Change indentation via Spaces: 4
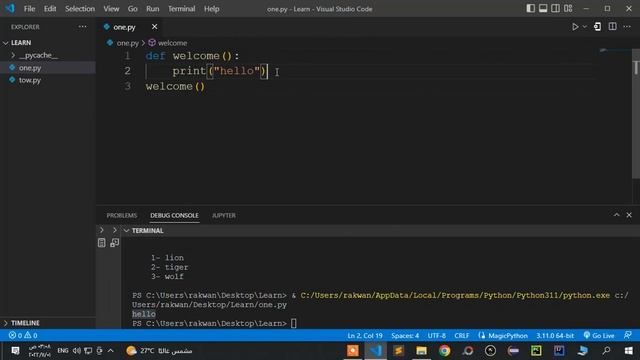The image size is (640, 360). (x=405, y=336)
